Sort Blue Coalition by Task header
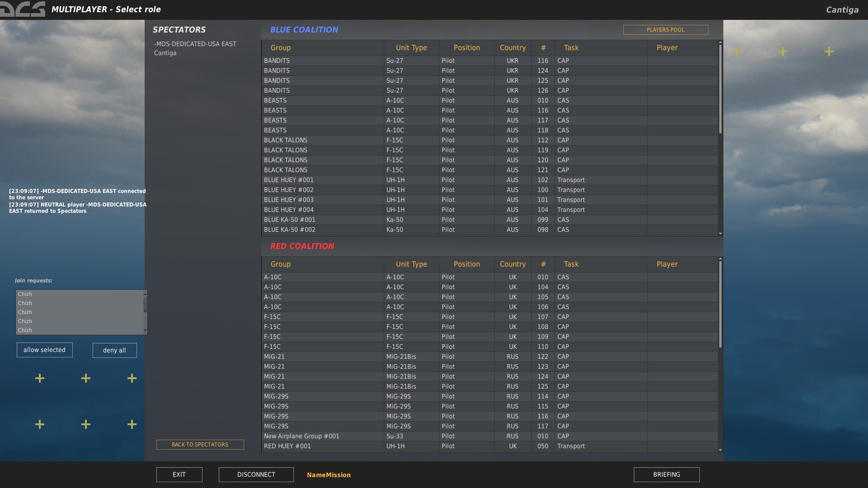Image resolution: width=868 pixels, height=488 pixels. pos(601,48)
